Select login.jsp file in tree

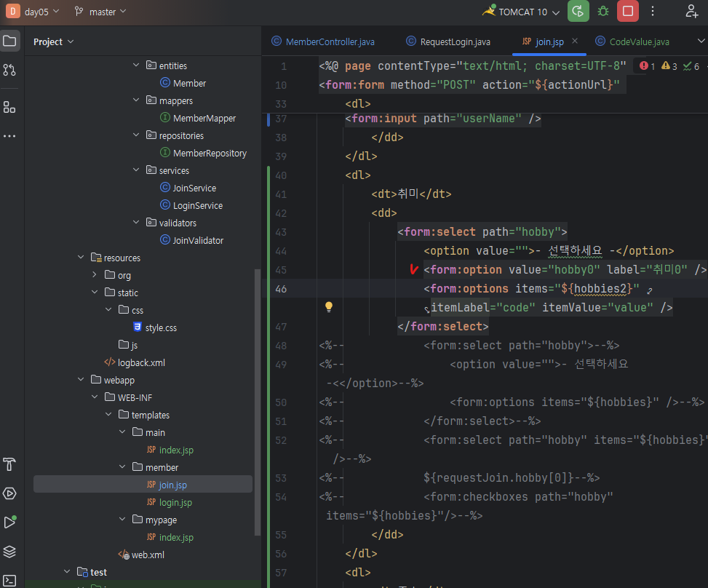(x=170, y=502)
